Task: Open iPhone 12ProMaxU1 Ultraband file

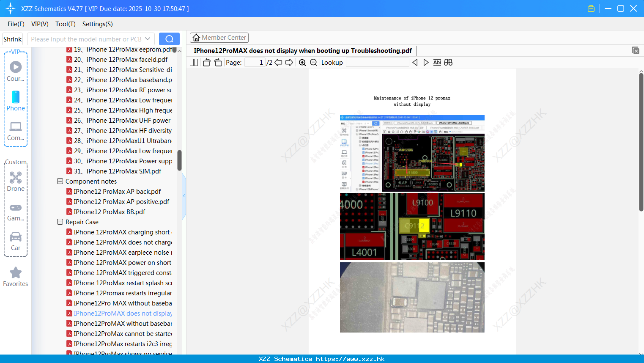Action: tap(119, 141)
